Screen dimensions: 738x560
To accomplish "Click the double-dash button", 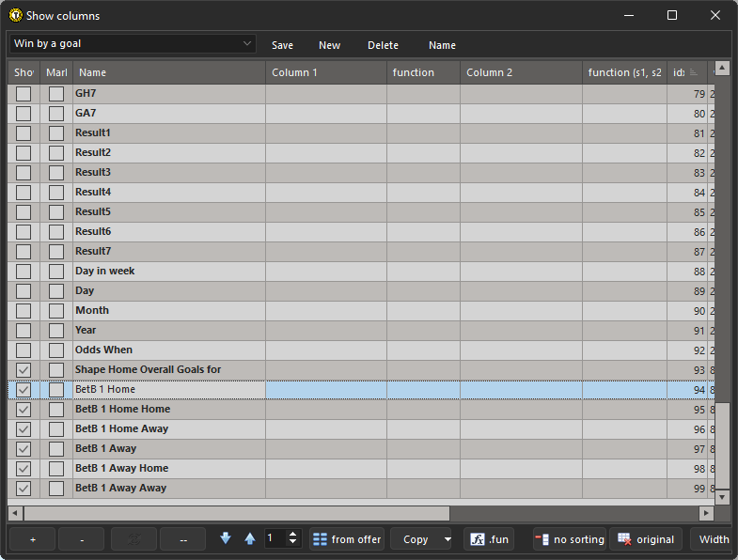I will tap(182, 539).
